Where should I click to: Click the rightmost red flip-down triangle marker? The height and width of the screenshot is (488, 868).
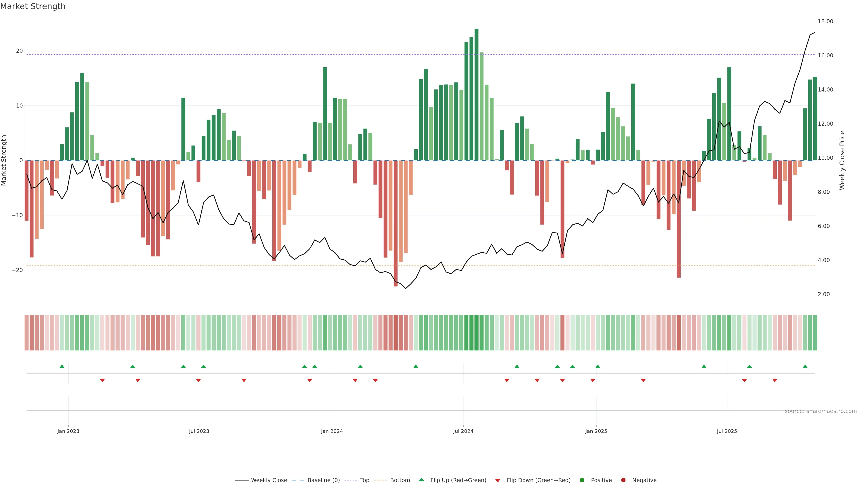pyautogui.click(x=775, y=380)
